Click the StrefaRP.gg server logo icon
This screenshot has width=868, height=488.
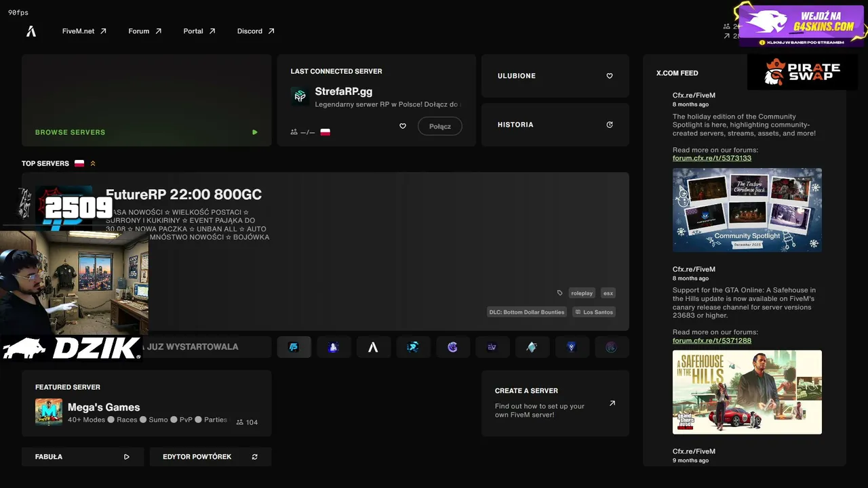point(300,96)
